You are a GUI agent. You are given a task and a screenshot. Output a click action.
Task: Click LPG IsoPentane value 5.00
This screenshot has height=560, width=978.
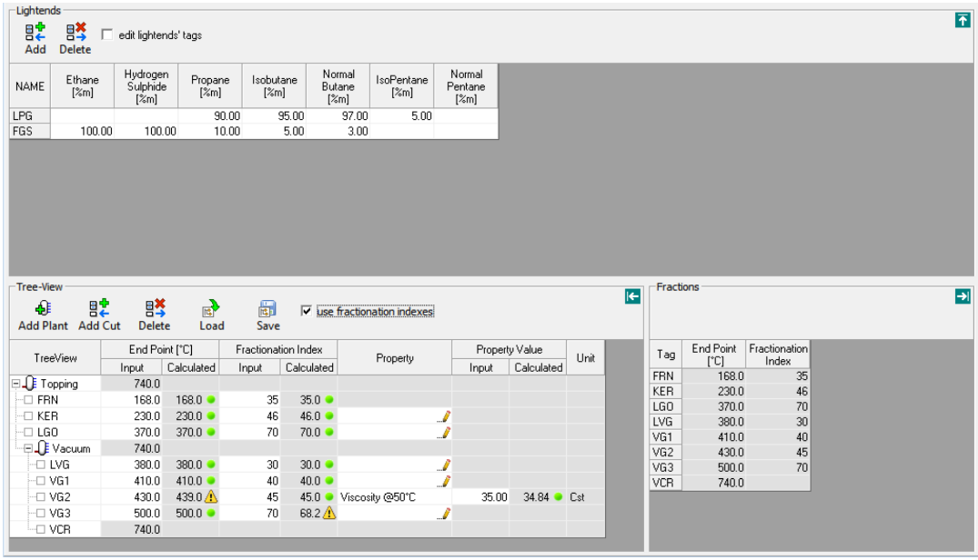[x=402, y=115]
